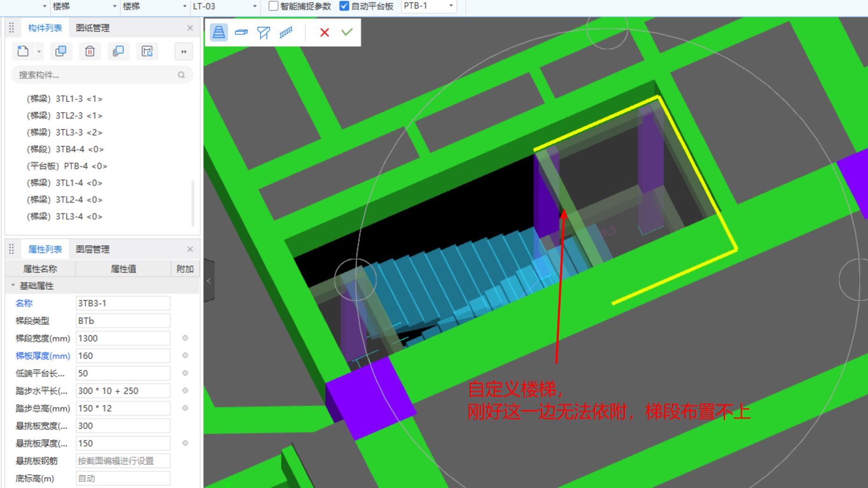
Task: Click the 附加 column header
Action: (185, 269)
